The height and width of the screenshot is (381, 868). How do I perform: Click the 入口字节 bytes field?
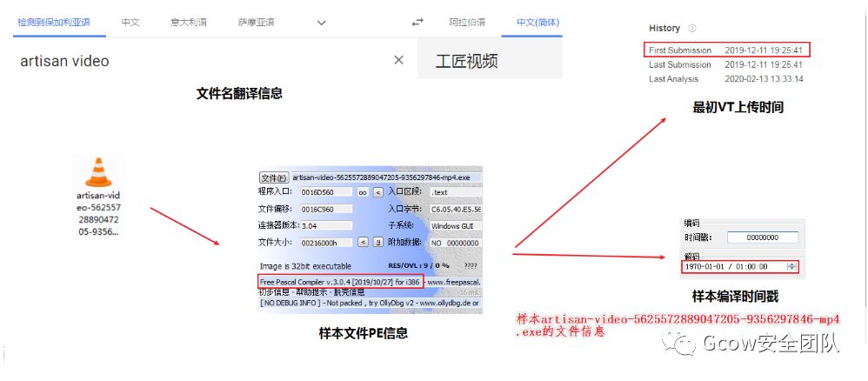pos(456,210)
